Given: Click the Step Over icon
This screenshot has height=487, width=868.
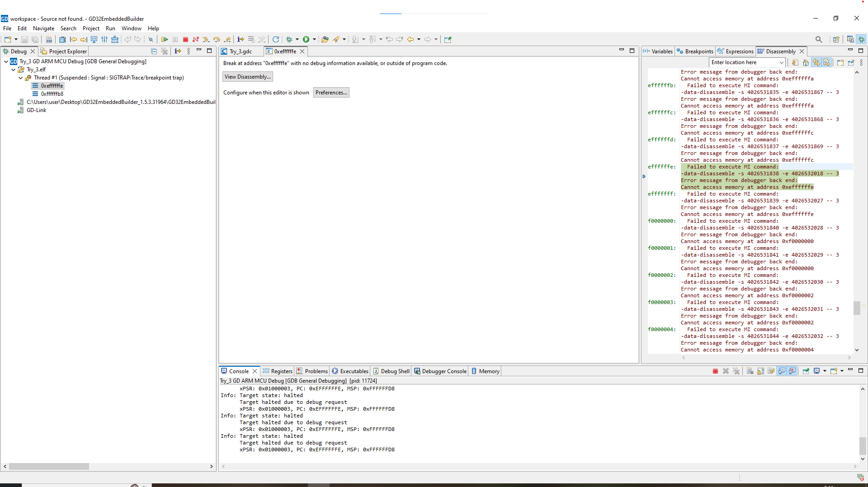Looking at the screenshot, I should (x=217, y=40).
